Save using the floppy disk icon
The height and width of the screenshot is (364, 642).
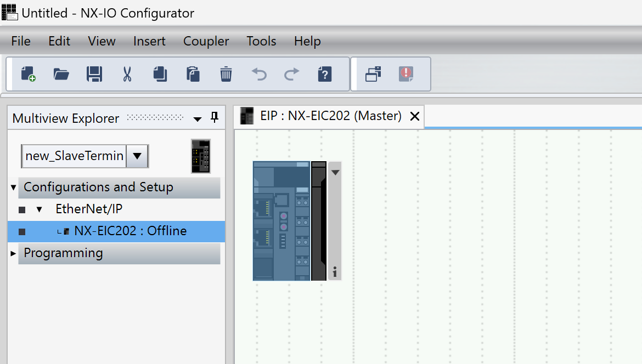94,74
